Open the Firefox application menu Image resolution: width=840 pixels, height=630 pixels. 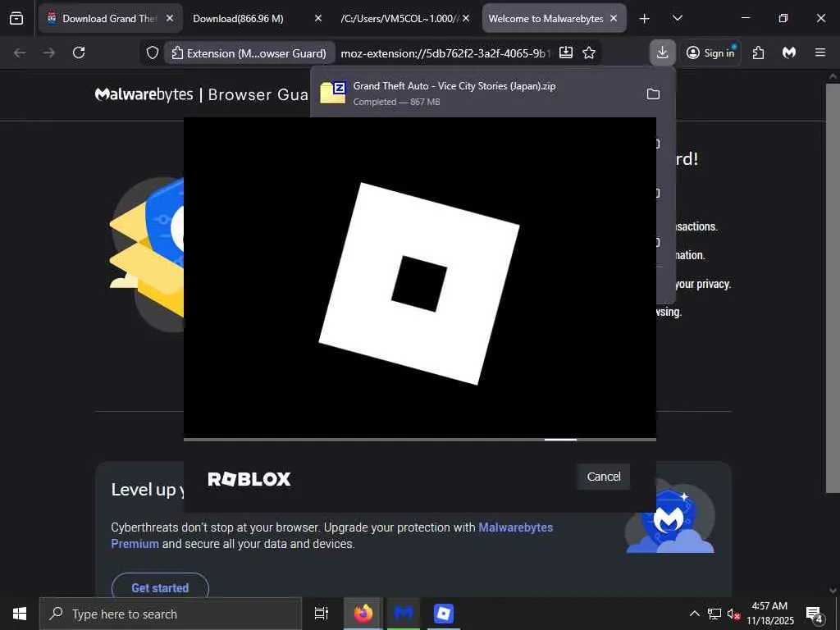click(x=820, y=52)
